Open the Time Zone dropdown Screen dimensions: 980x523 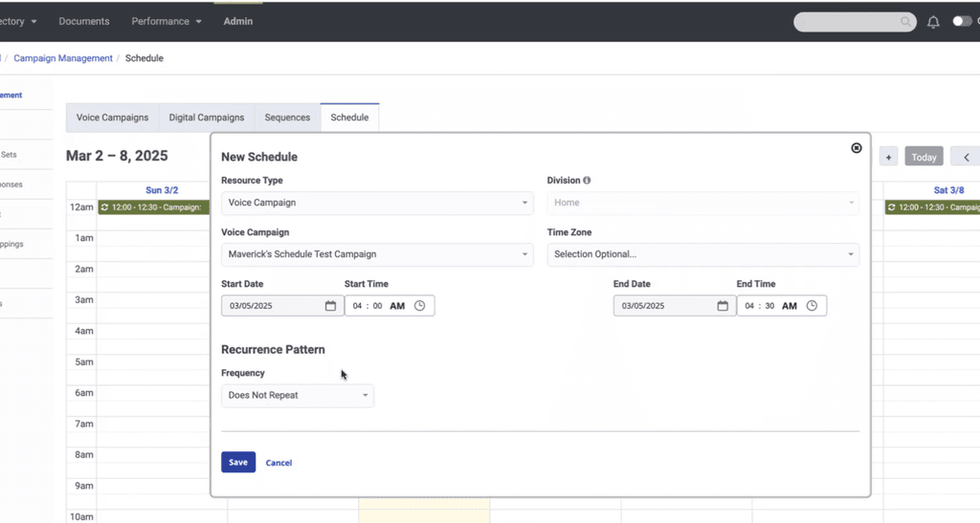702,254
